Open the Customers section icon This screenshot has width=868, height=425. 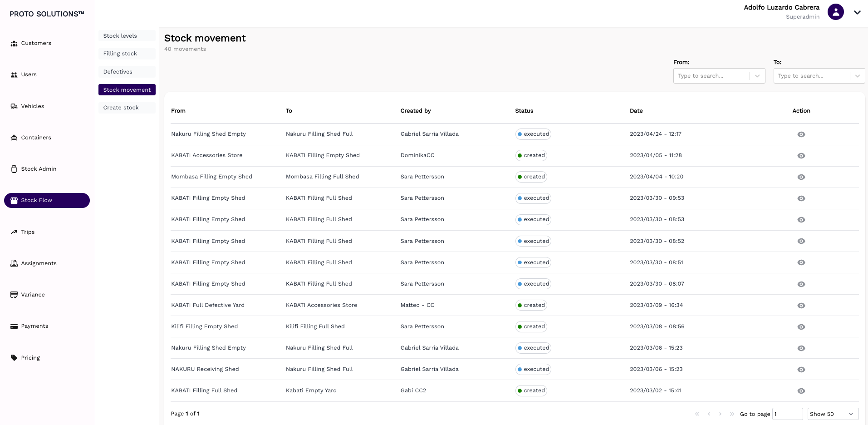click(14, 44)
